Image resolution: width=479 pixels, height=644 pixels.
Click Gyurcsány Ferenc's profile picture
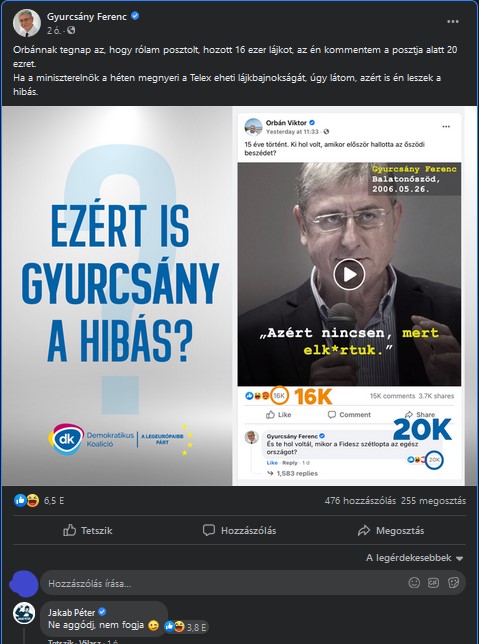click(27, 23)
